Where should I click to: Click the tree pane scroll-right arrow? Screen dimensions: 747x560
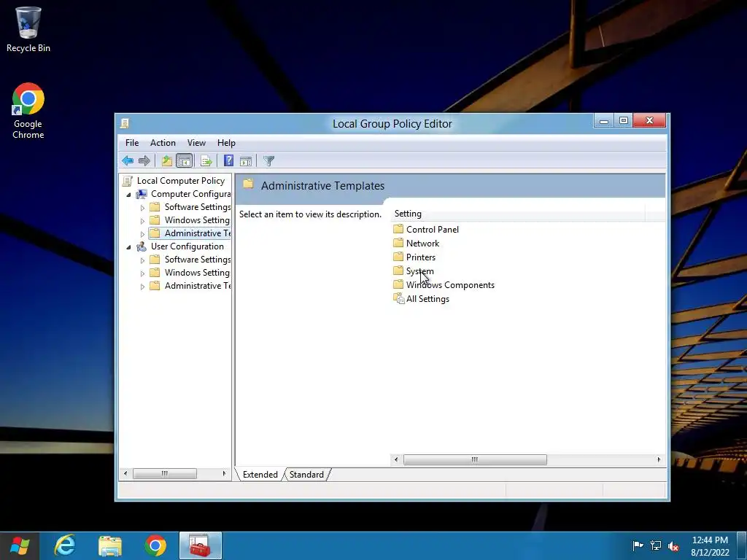click(x=224, y=473)
